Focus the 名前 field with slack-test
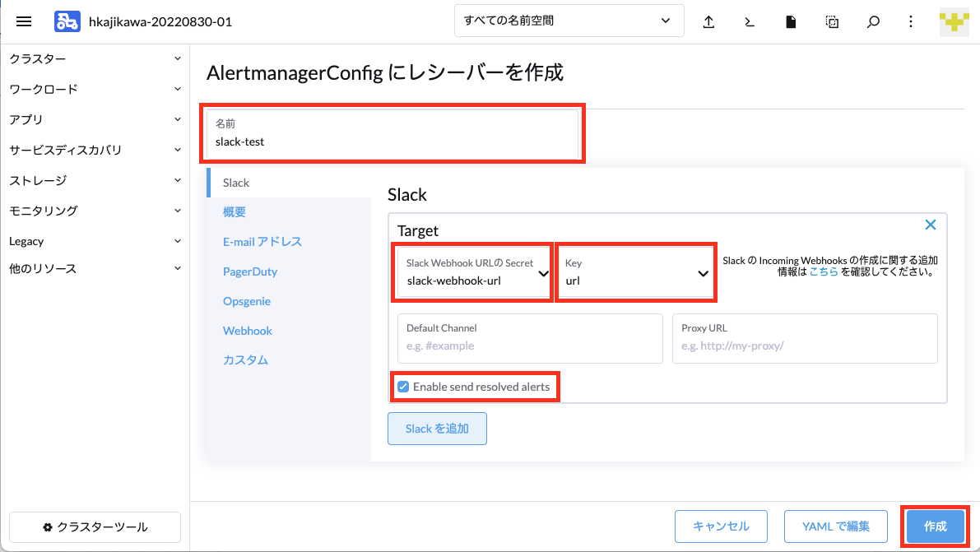The image size is (980, 552). [x=392, y=134]
